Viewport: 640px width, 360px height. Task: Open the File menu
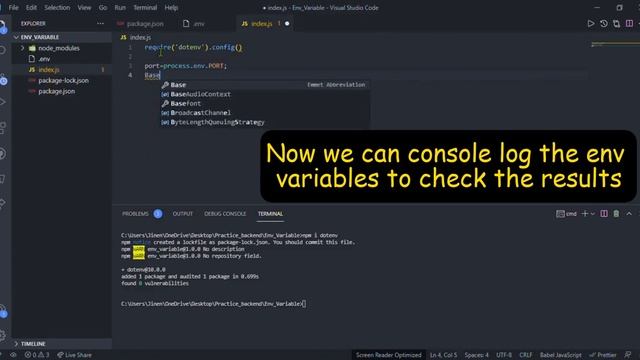(13, 7)
